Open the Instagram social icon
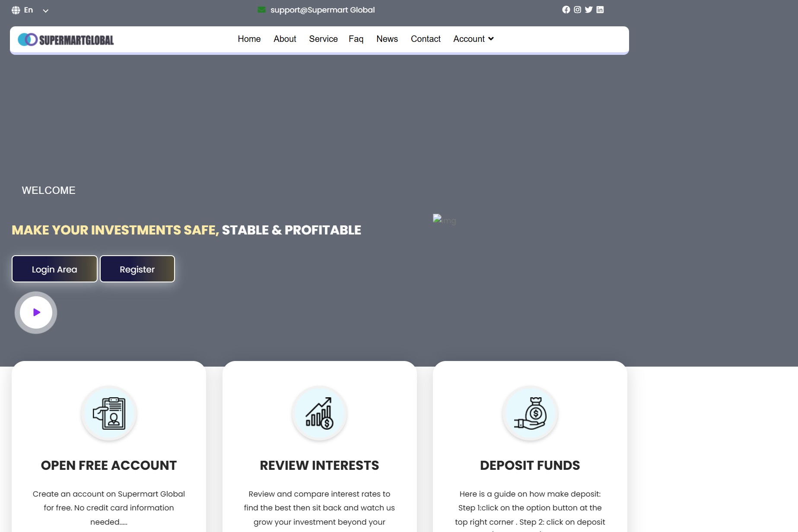 coord(577,10)
